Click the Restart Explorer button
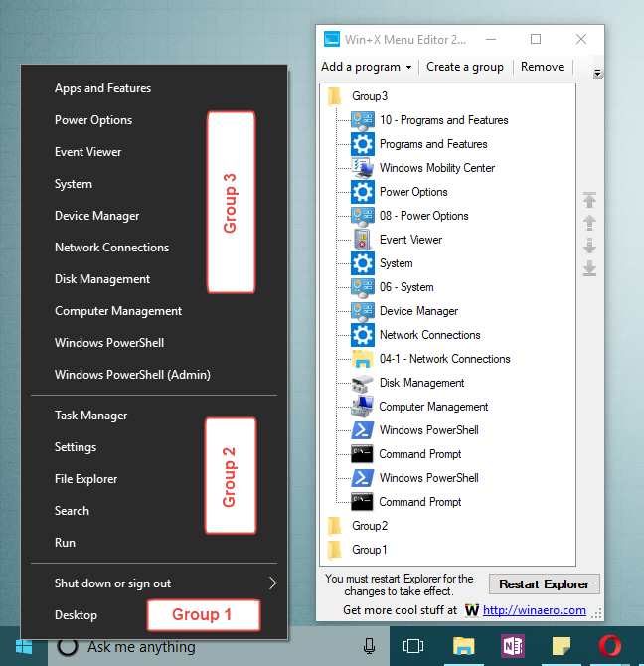 [545, 584]
